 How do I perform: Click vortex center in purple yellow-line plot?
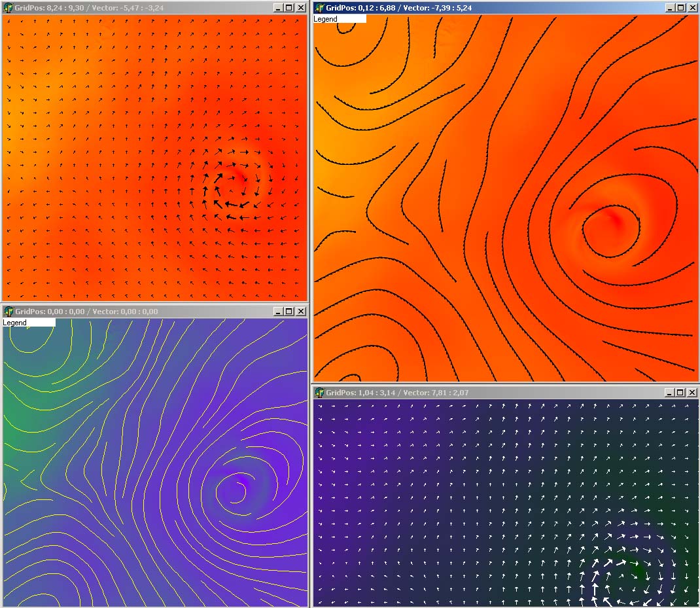(x=238, y=486)
